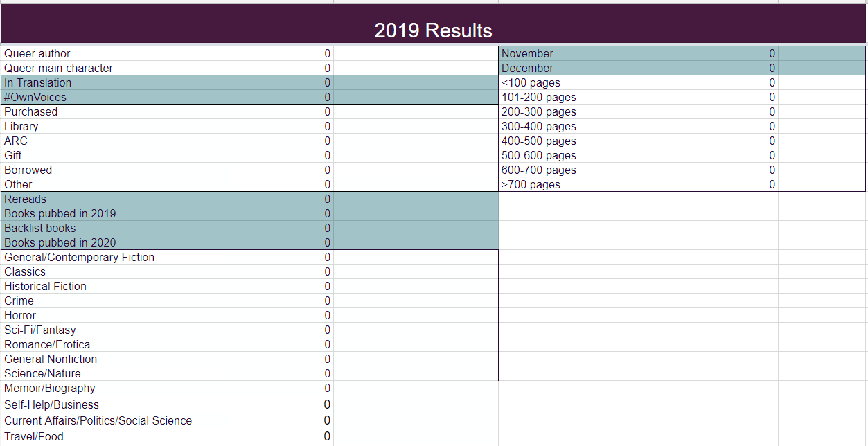
Task: Select the "#OwnVoices" cell
Action: [115, 97]
